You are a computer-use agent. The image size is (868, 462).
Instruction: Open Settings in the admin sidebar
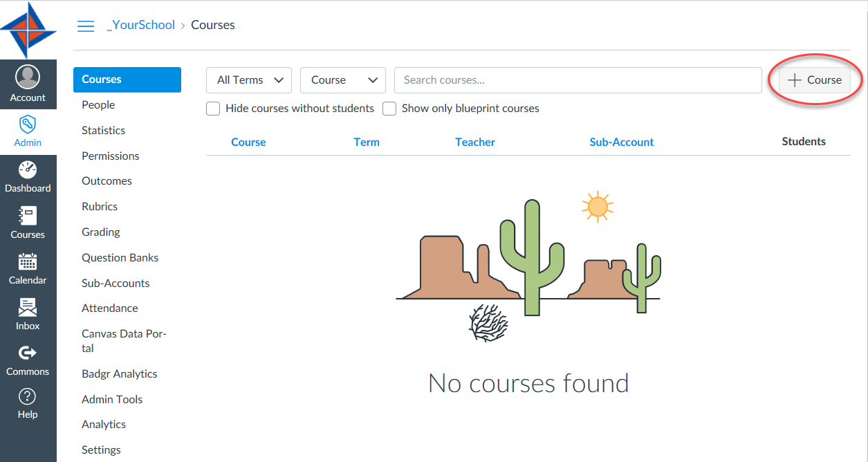pyautogui.click(x=101, y=450)
